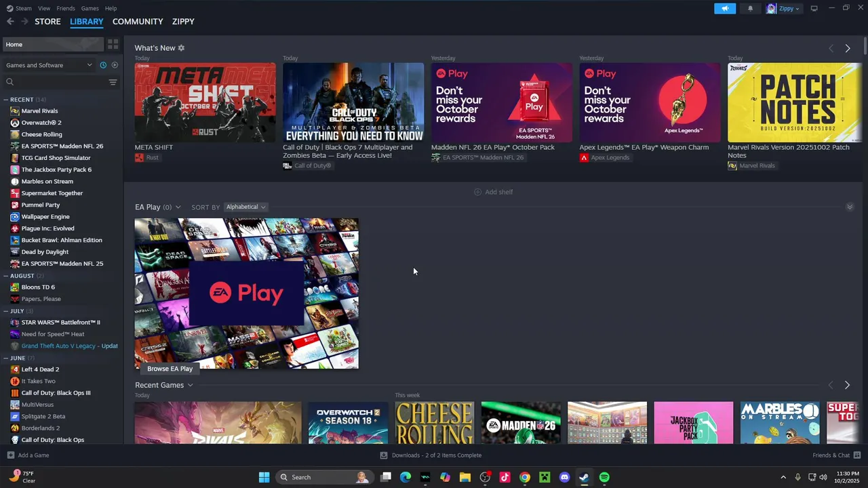Click the Windows taskbar Search box
Screen dimensions: 868x488
[x=324, y=477]
